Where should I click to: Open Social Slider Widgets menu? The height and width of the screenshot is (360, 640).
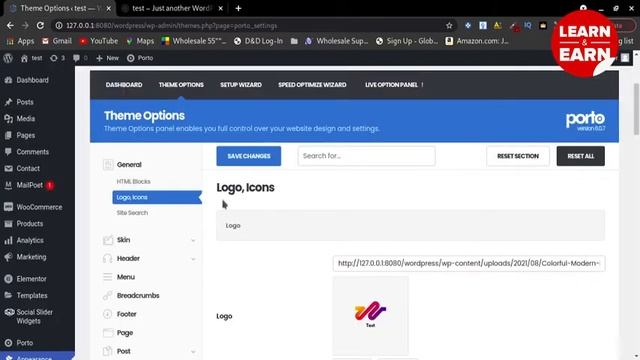click(x=34, y=316)
